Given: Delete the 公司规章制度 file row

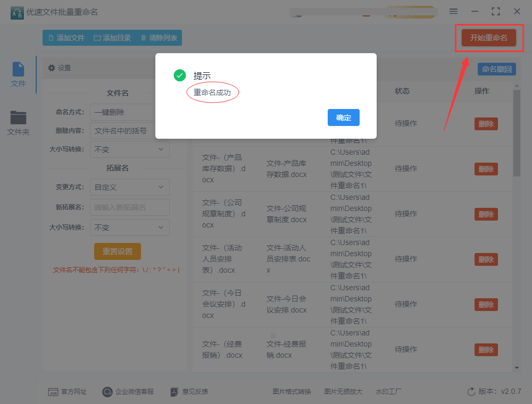Looking at the screenshot, I should click(486, 214).
